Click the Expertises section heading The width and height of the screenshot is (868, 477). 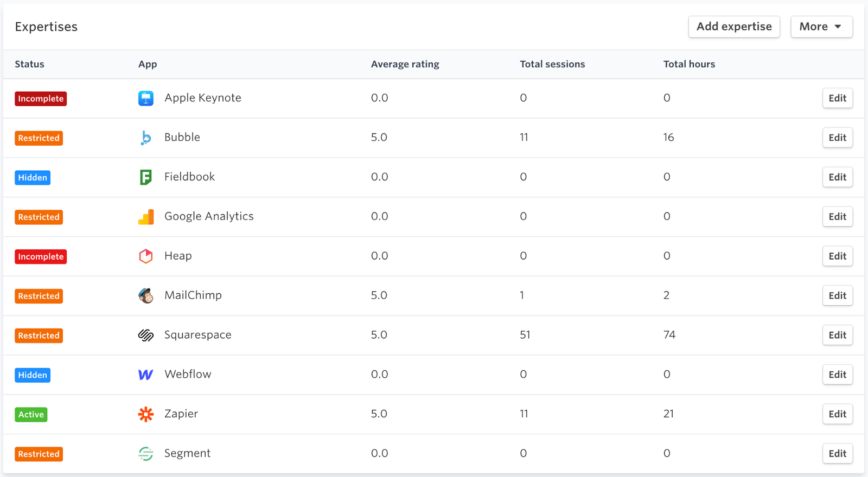(x=46, y=27)
